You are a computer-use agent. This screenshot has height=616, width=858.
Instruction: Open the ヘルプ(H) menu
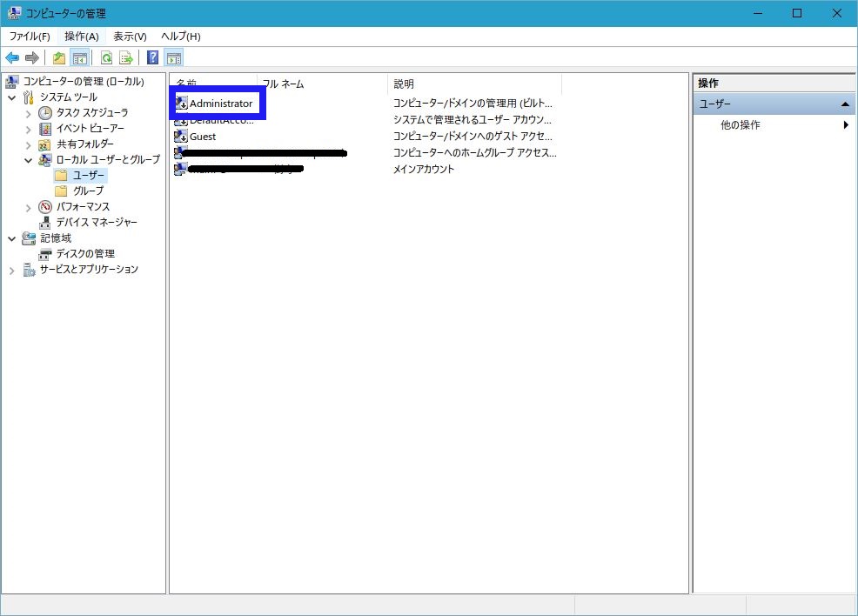181,36
